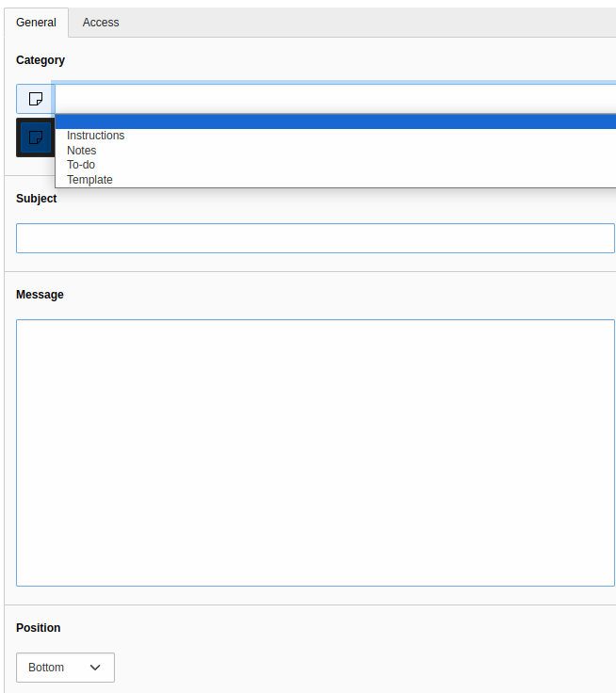Focus the Subject input field

[315, 238]
